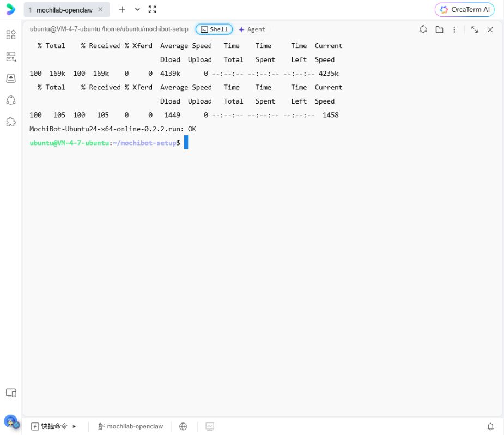The image size is (504, 435).
Task: Click the current path in terminal header
Action: click(x=109, y=29)
